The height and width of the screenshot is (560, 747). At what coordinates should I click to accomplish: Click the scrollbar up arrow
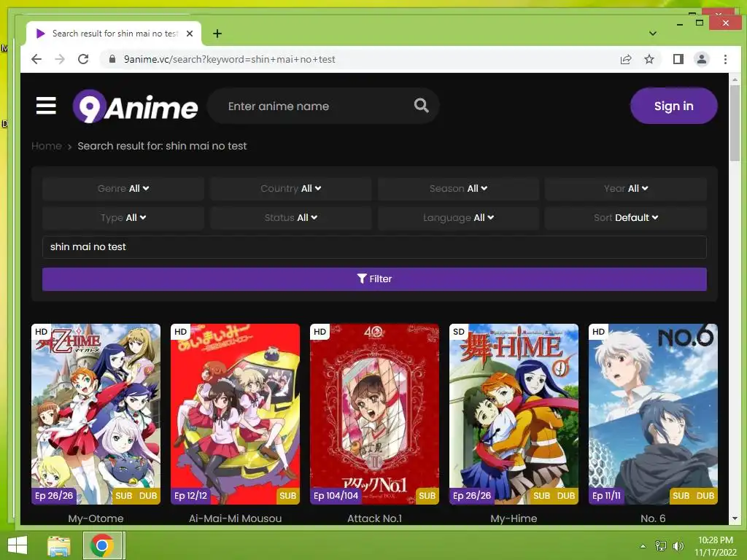(x=735, y=79)
